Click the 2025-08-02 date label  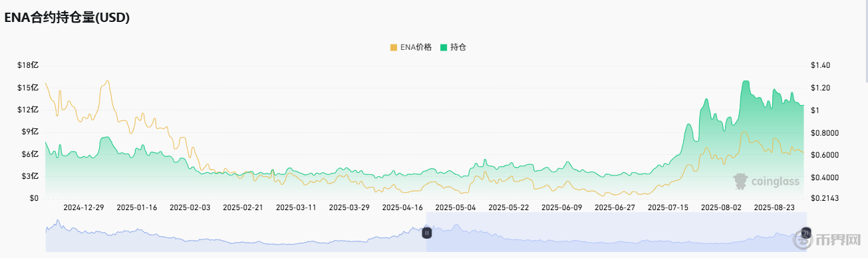[721, 207]
